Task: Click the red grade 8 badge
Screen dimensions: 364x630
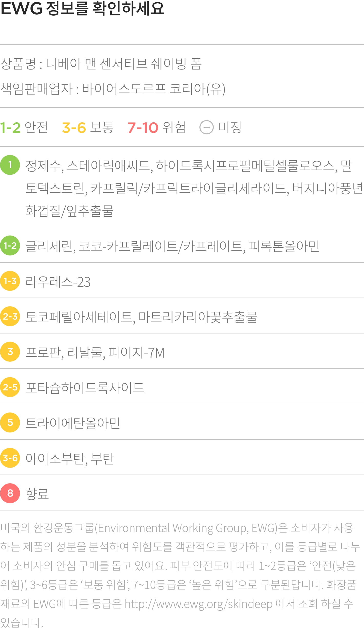Action: pyautogui.click(x=10, y=493)
